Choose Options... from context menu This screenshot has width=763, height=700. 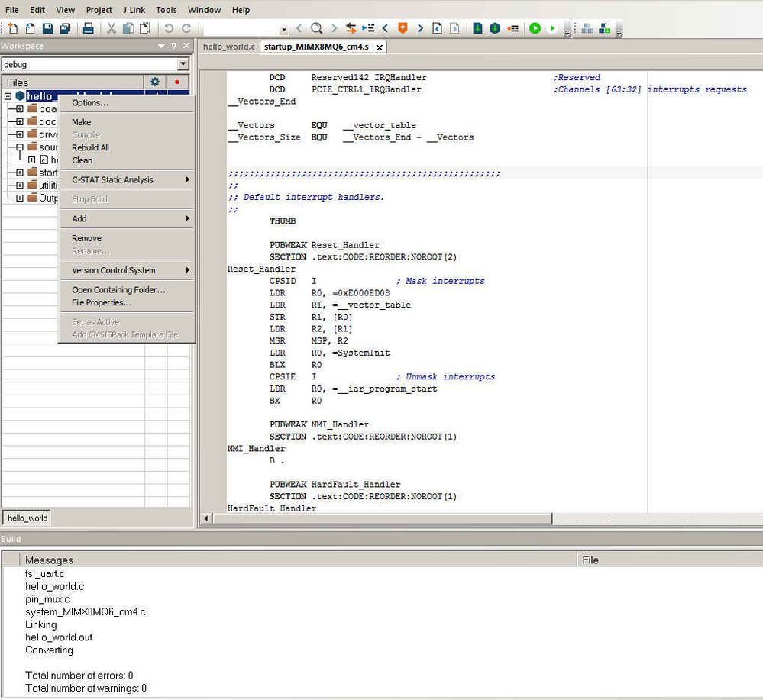pos(127,102)
